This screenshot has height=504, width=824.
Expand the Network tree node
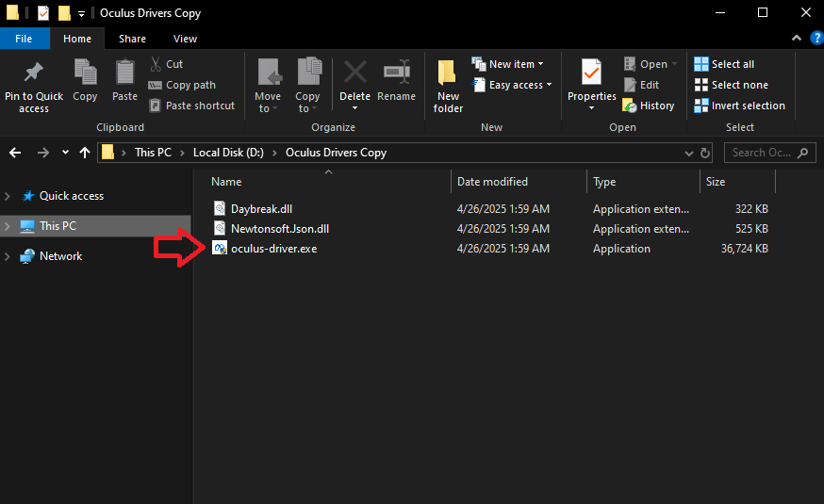coord(8,257)
